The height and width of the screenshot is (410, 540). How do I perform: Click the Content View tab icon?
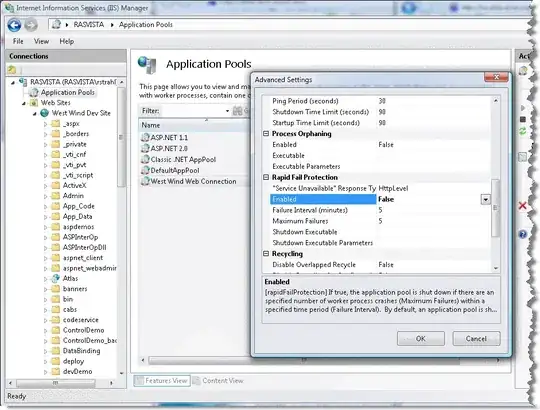(x=196, y=380)
